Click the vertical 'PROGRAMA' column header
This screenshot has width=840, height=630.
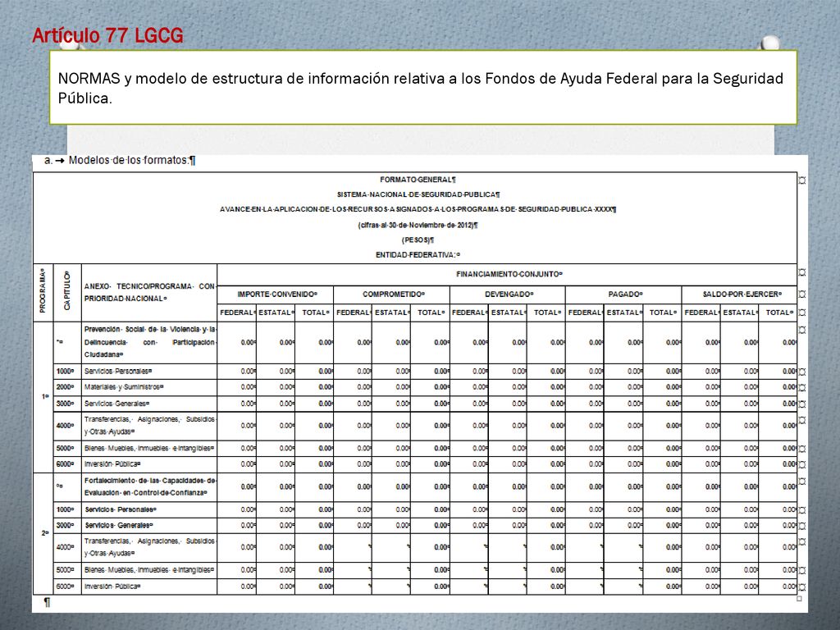(x=43, y=291)
